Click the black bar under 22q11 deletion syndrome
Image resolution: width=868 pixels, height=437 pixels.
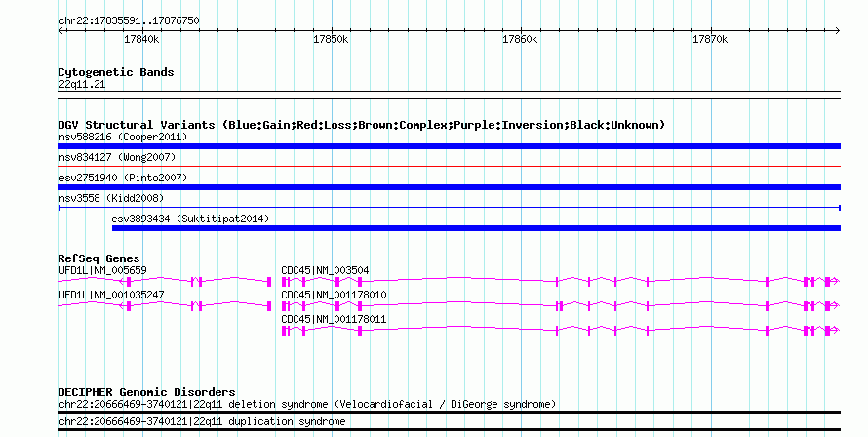[x=449, y=412]
